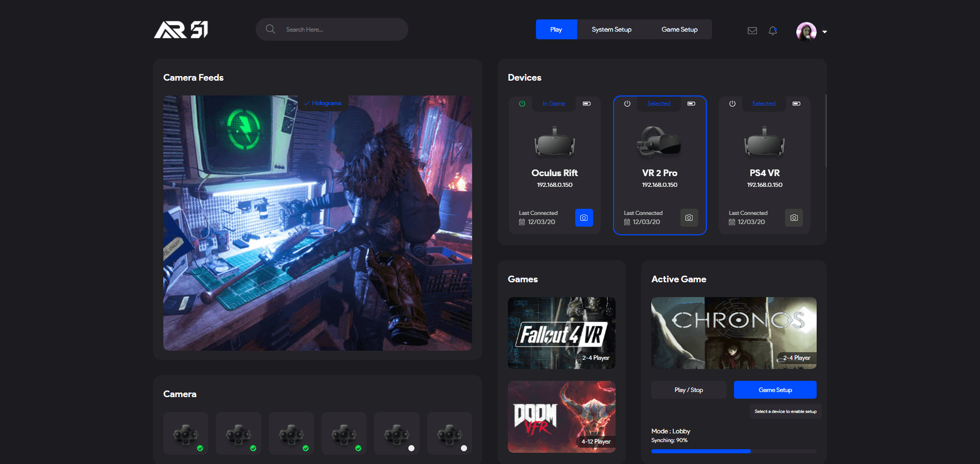The image size is (980, 464).
Task: Click the 2-4 Player label on Fallout 4 VR
Action: pyautogui.click(x=596, y=358)
